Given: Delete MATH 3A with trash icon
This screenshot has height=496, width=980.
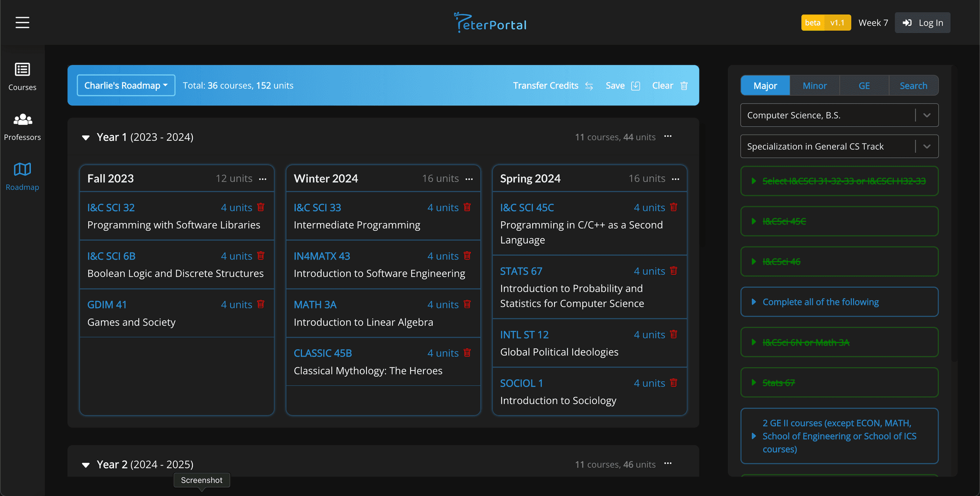Looking at the screenshot, I should coord(468,304).
